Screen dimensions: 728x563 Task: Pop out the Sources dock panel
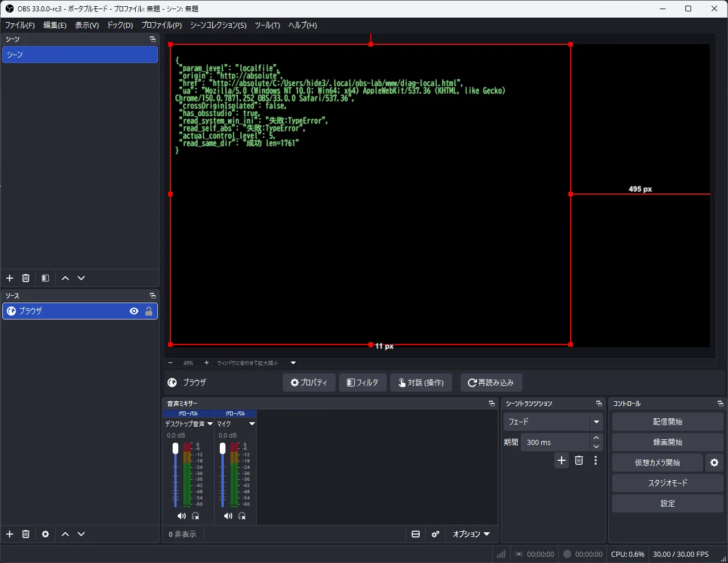coord(152,296)
